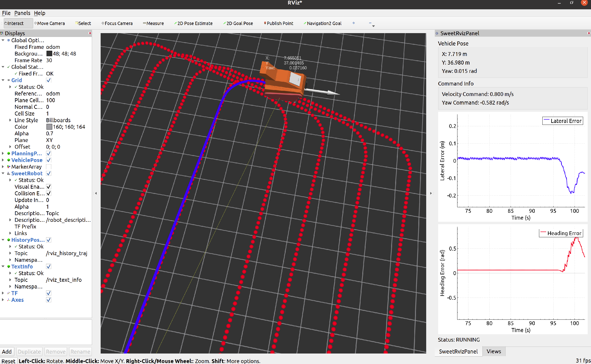Click the SweetRvizPanel title icon
Screen dimensions: 591x364
(x=437, y=33)
